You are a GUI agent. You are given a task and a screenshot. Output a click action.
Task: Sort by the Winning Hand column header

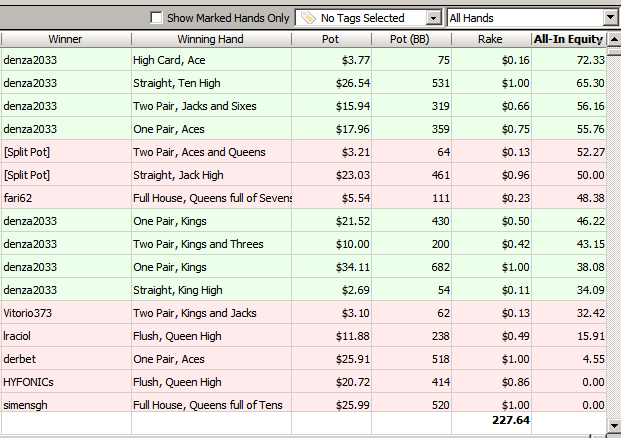tap(210, 39)
